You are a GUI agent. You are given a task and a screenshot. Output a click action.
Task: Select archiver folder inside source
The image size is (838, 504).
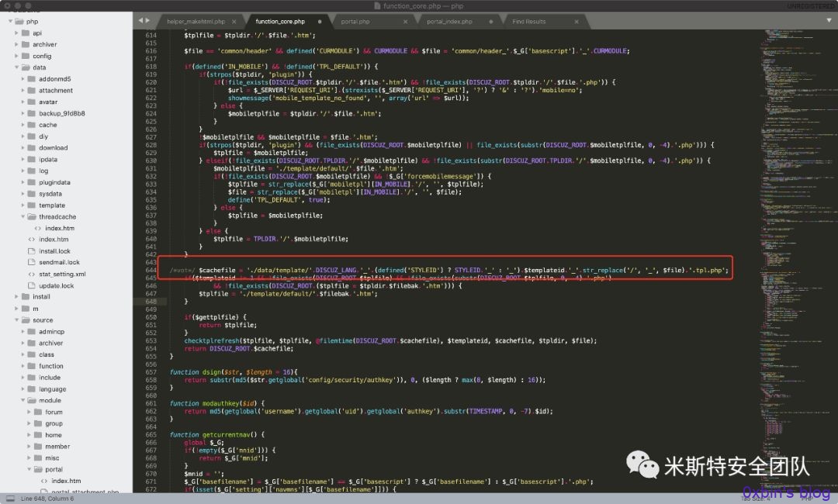(x=50, y=343)
